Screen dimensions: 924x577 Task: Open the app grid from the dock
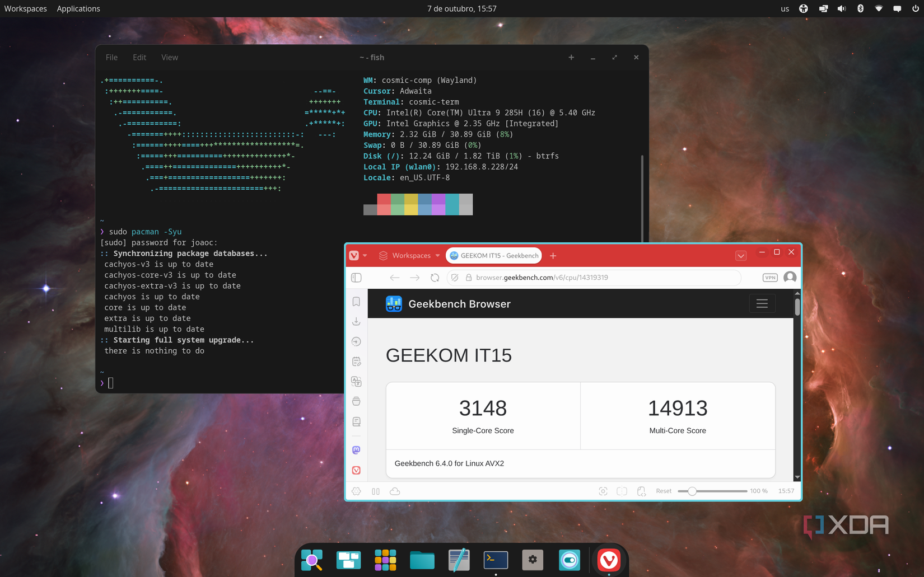point(385,560)
